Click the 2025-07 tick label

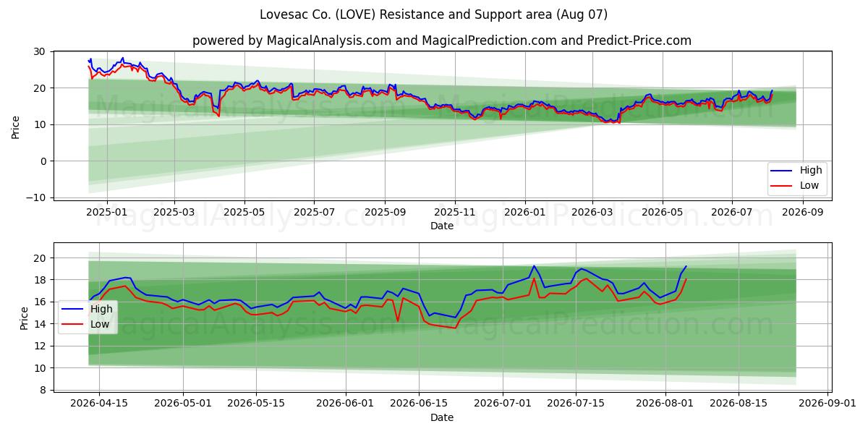coord(314,212)
